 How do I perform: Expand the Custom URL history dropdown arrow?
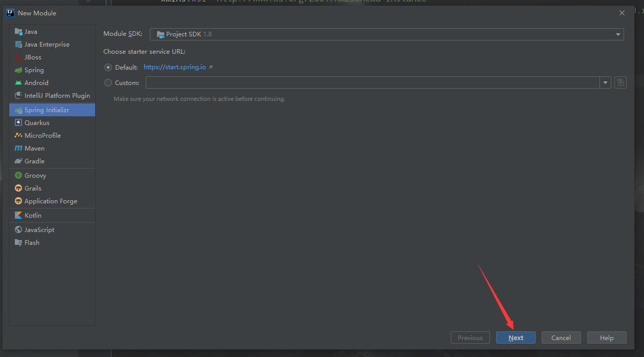[x=606, y=82]
